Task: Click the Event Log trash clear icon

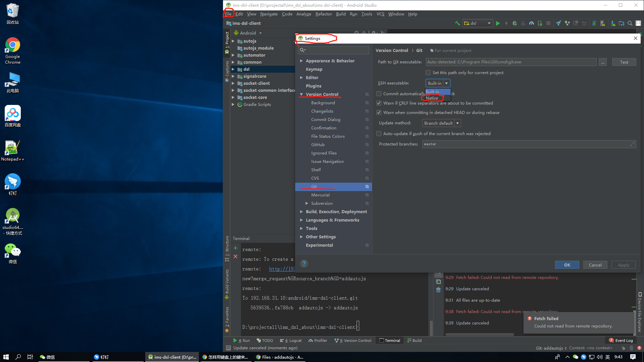Action: 438,290
